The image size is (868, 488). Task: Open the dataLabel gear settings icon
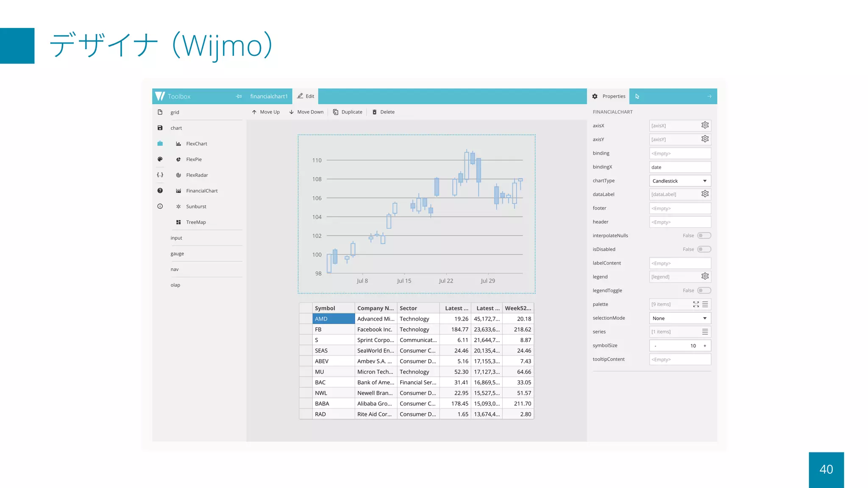click(705, 194)
